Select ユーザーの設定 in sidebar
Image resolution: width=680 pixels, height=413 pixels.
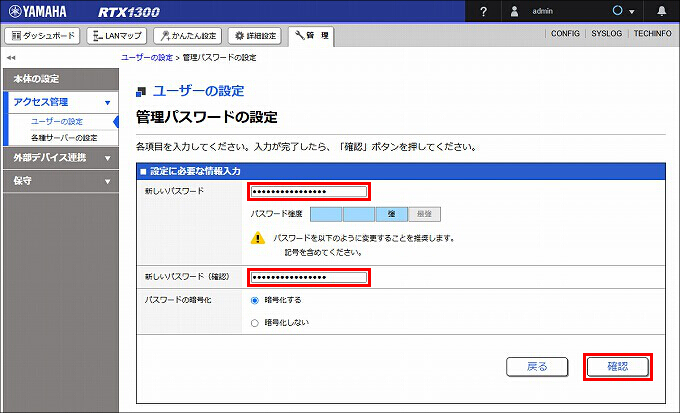coord(57,121)
